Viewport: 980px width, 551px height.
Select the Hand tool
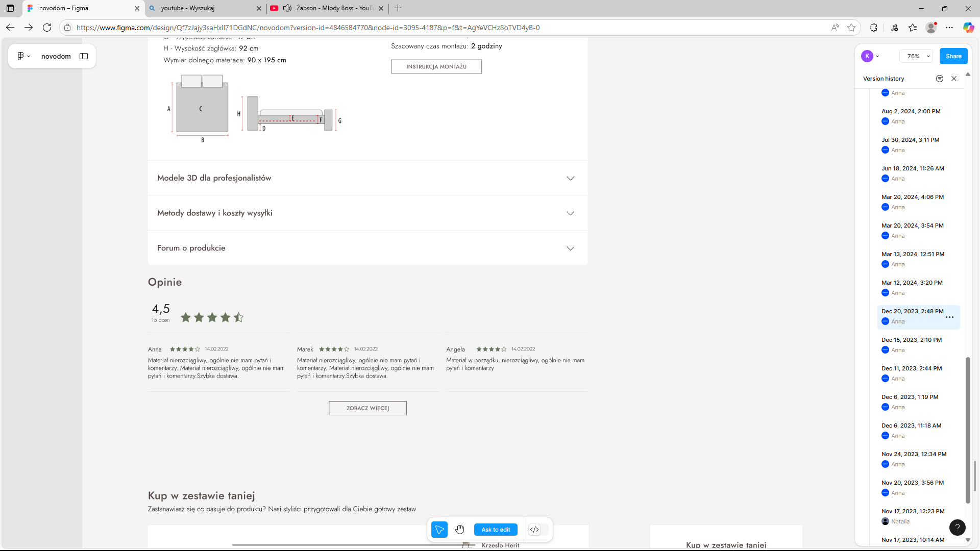click(460, 530)
